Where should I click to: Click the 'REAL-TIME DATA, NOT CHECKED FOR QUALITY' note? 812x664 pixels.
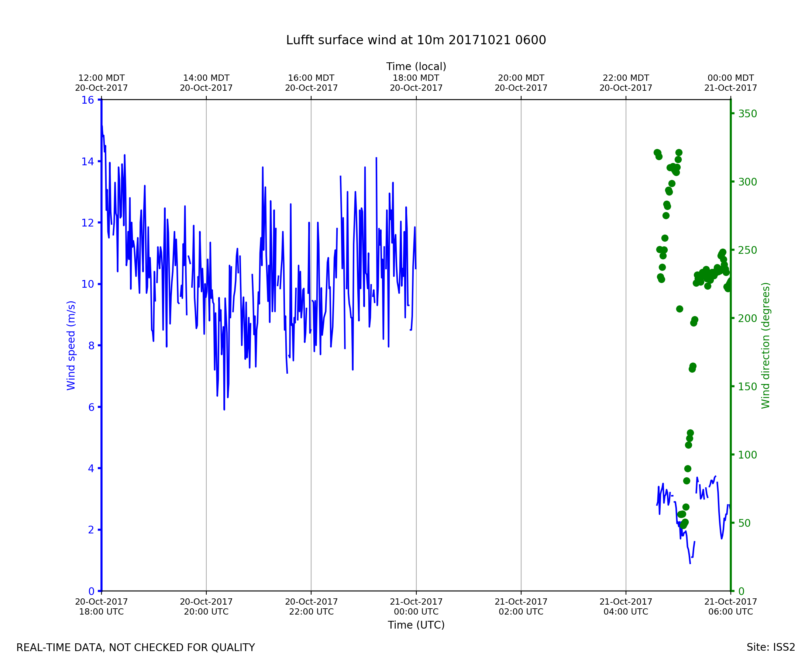coord(135,647)
